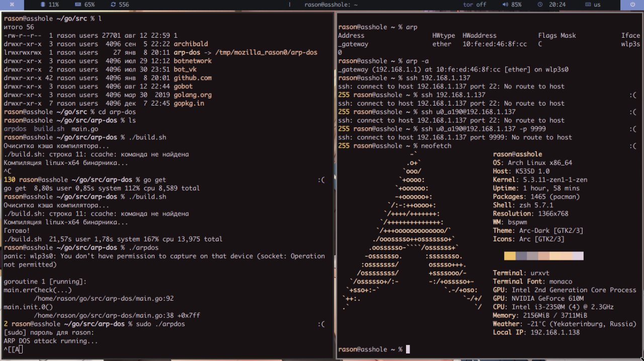Click the Weather: -21°C Yekaterinburg line
Viewport: 644px width, 361px height.
[565, 324]
